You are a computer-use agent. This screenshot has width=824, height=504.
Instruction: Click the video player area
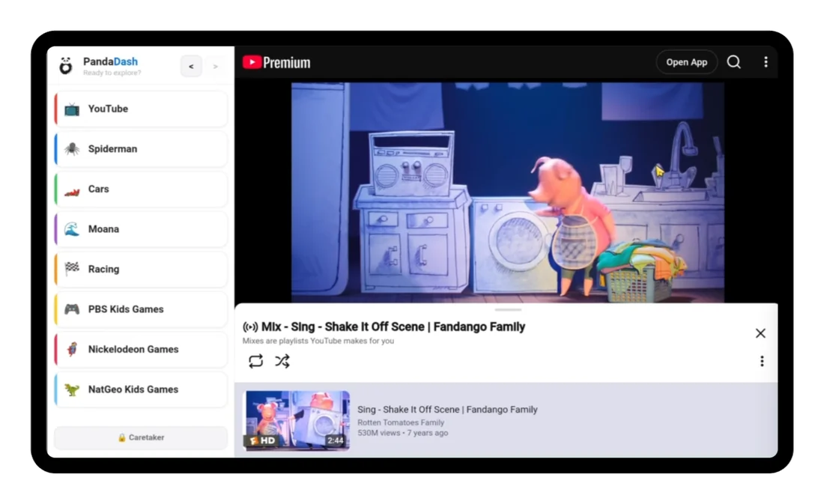tap(508, 192)
